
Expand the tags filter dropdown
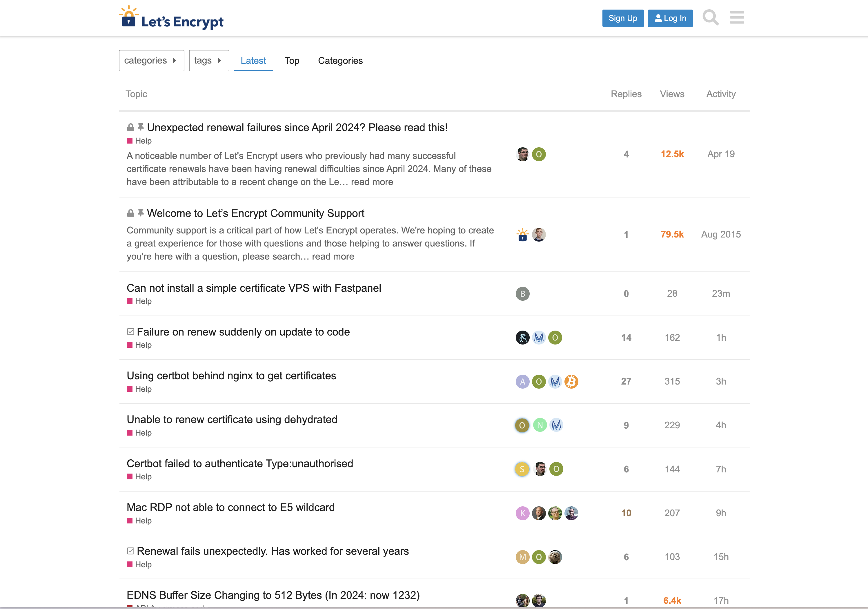tap(209, 60)
